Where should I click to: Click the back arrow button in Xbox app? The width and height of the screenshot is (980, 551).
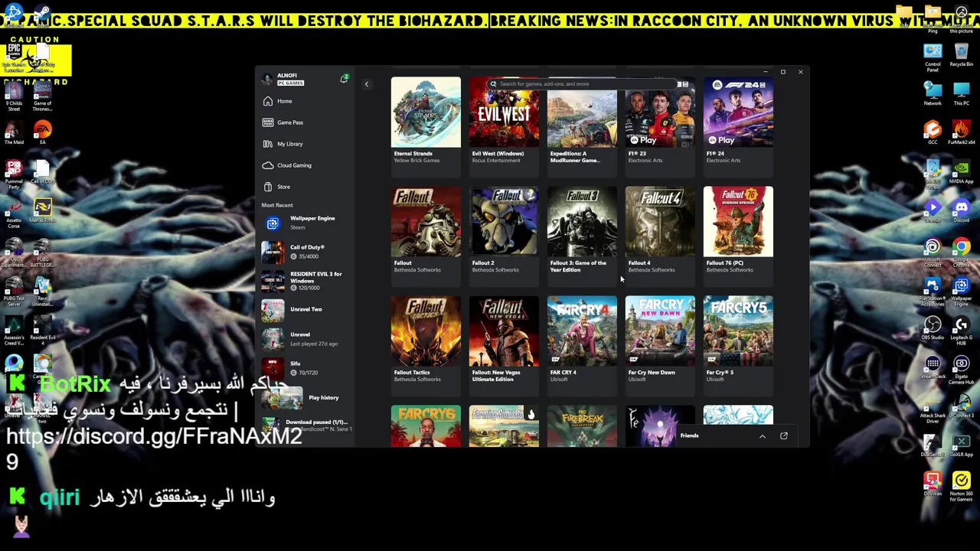366,84
